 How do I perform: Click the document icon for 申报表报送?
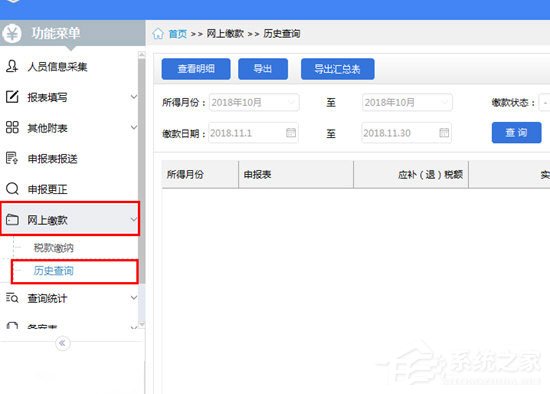[12, 158]
